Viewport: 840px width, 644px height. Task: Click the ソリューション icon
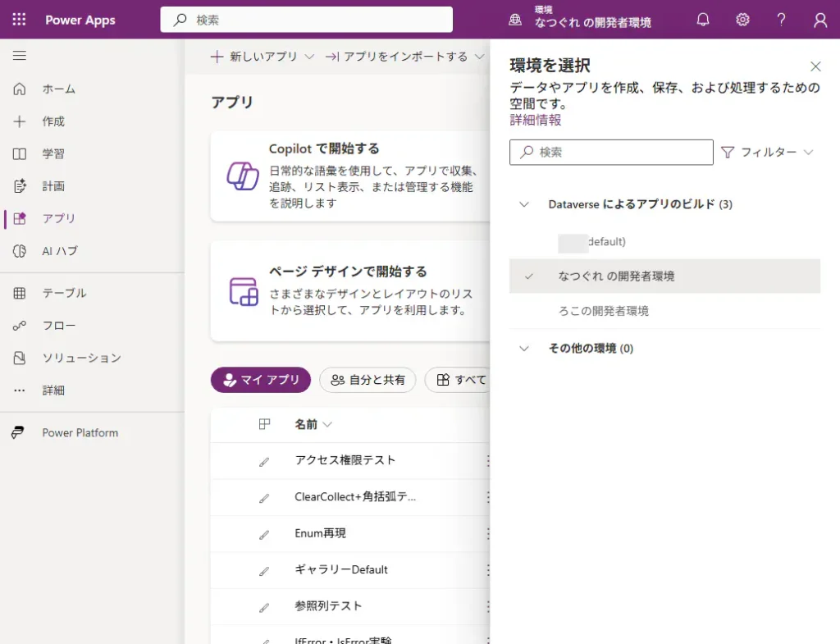pos(20,358)
